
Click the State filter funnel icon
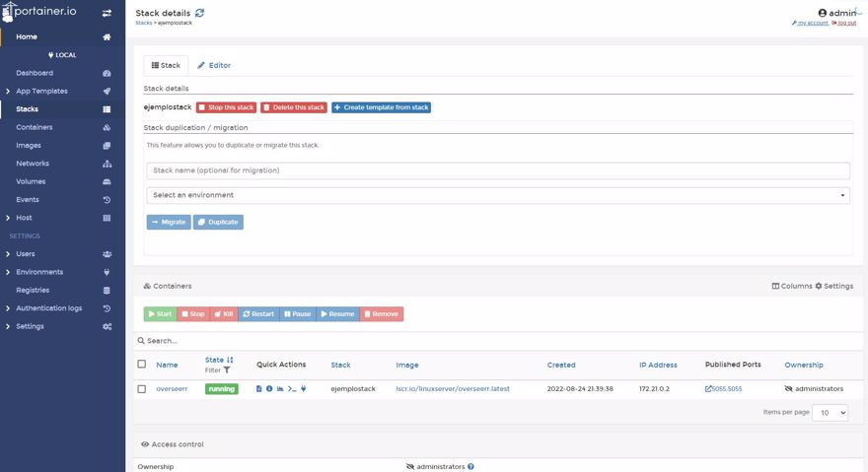[227, 371]
